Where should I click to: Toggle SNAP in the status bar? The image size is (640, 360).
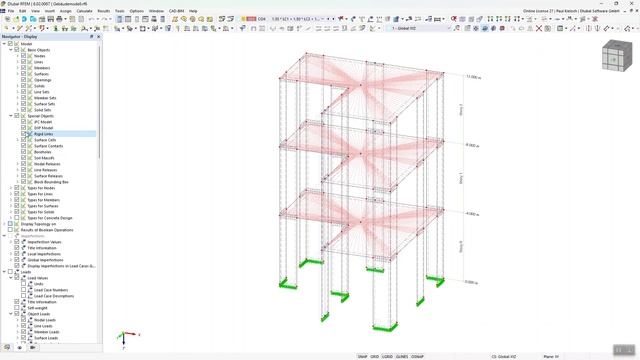(x=362, y=357)
